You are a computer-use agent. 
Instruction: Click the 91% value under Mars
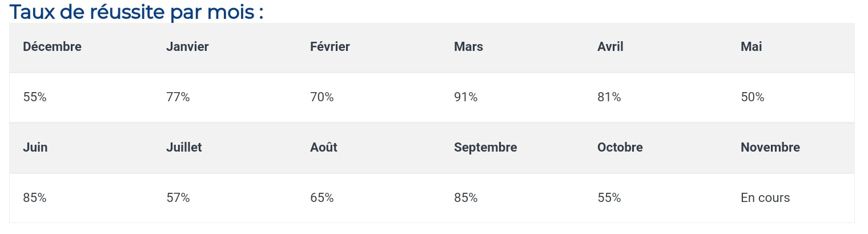pos(466,97)
